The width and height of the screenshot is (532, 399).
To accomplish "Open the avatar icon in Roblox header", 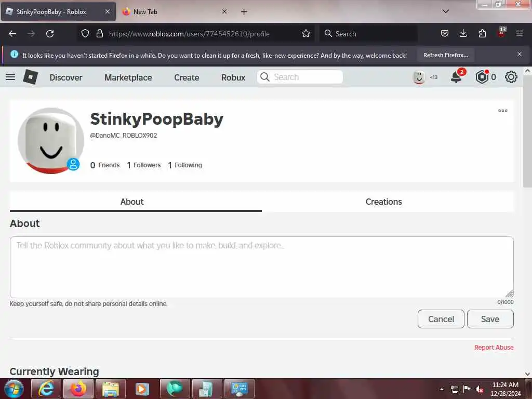I will coord(419,77).
